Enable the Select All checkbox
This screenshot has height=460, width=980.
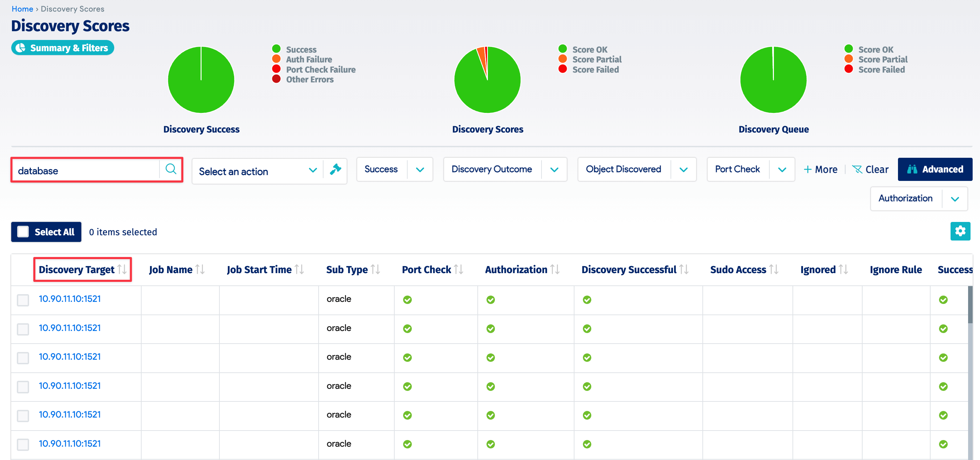click(23, 231)
